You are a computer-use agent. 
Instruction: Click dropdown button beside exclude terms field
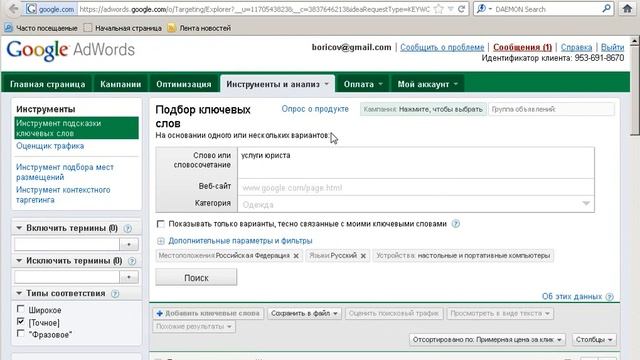click(129, 277)
